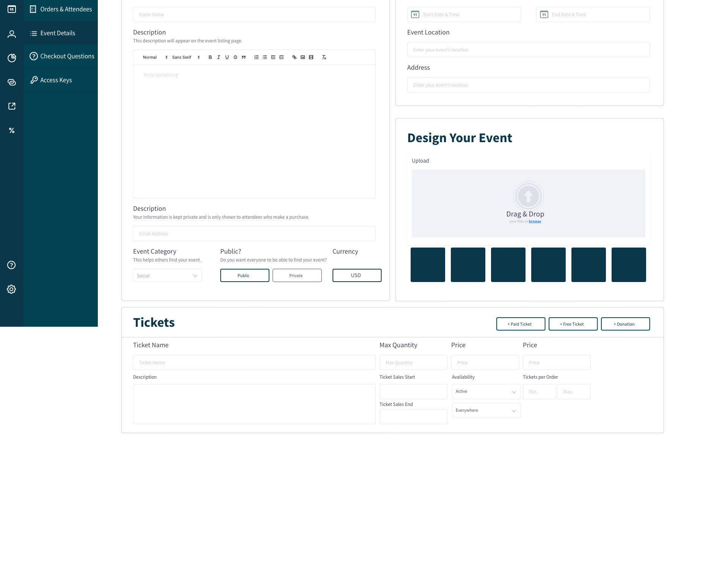Toggle italic formatting in the description editor

pyautogui.click(x=218, y=57)
